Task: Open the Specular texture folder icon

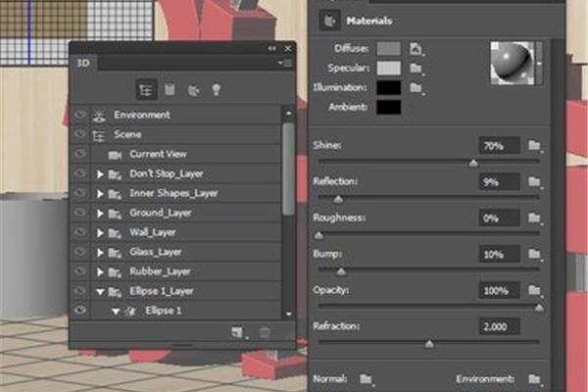Action: [416, 69]
